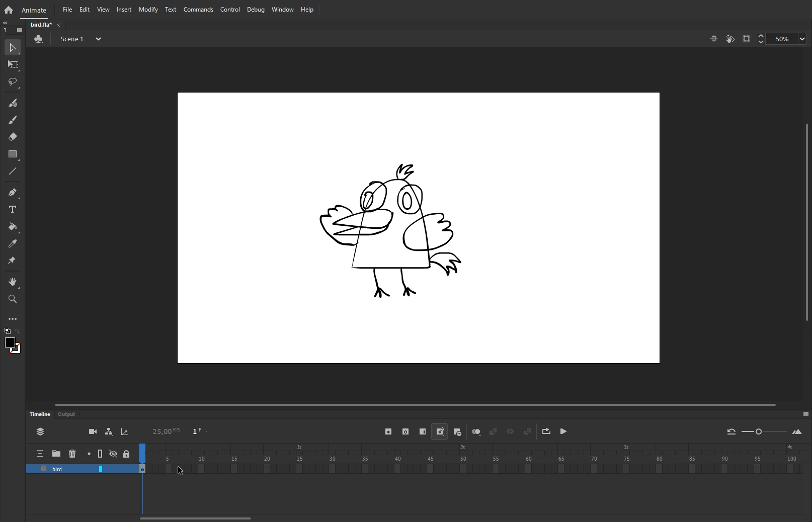Toggle visibility of all layers

[113, 454]
